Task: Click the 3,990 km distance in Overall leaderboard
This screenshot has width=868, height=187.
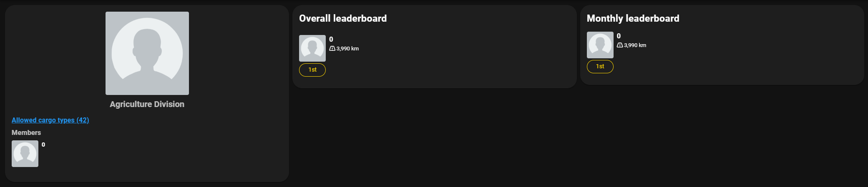Action: tap(348, 48)
